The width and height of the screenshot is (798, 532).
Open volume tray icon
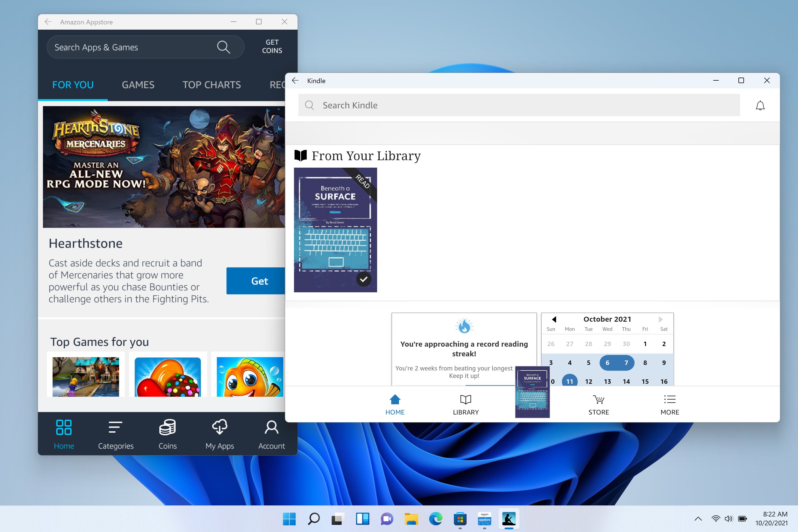point(728,518)
